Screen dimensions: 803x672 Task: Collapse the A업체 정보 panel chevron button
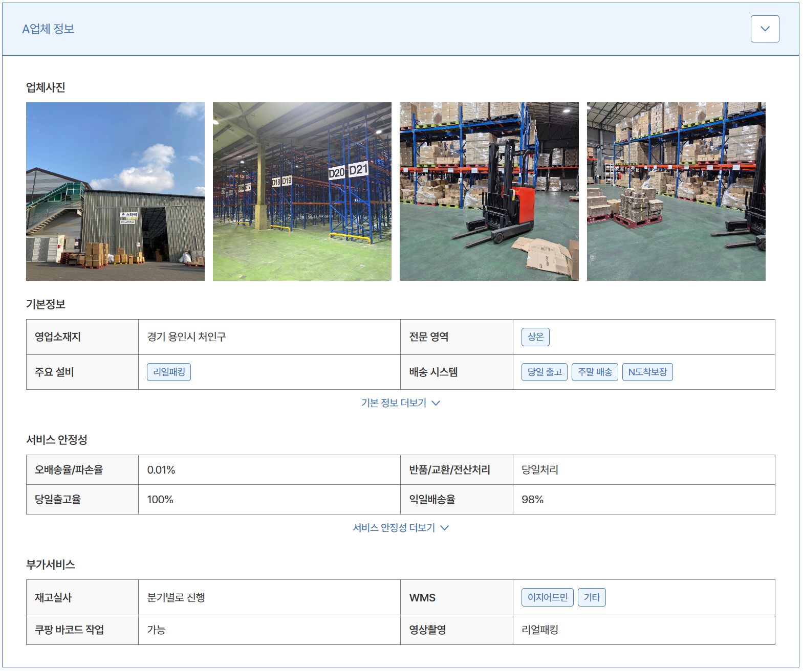click(x=765, y=29)
